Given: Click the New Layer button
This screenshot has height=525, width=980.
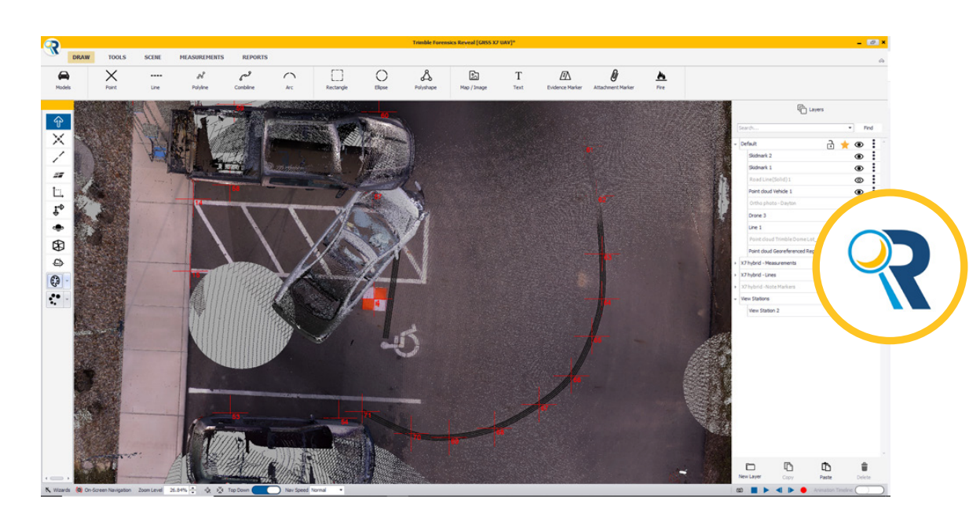Looking at the screenshot, I should [749, 470].
